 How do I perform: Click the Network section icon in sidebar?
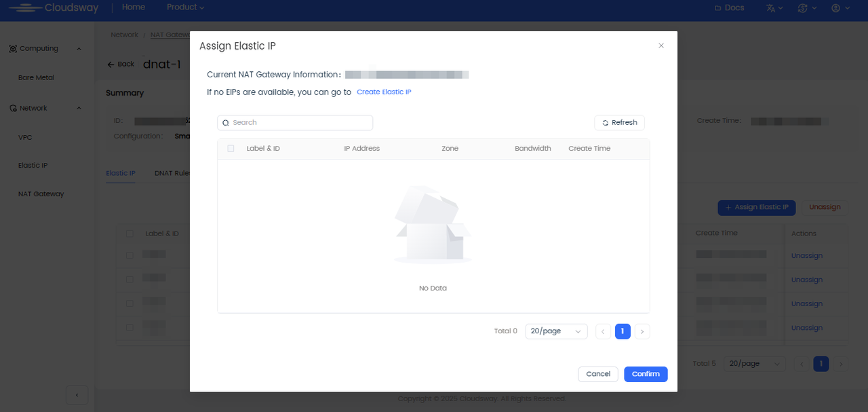(12, 108)
